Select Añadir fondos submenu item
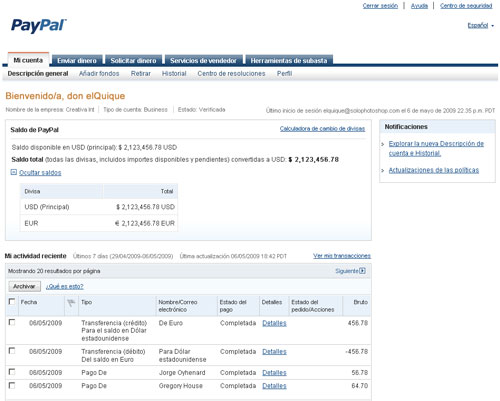Image resolution: width=500 pixels, height=401 pixels. click(x=99, y=73)
